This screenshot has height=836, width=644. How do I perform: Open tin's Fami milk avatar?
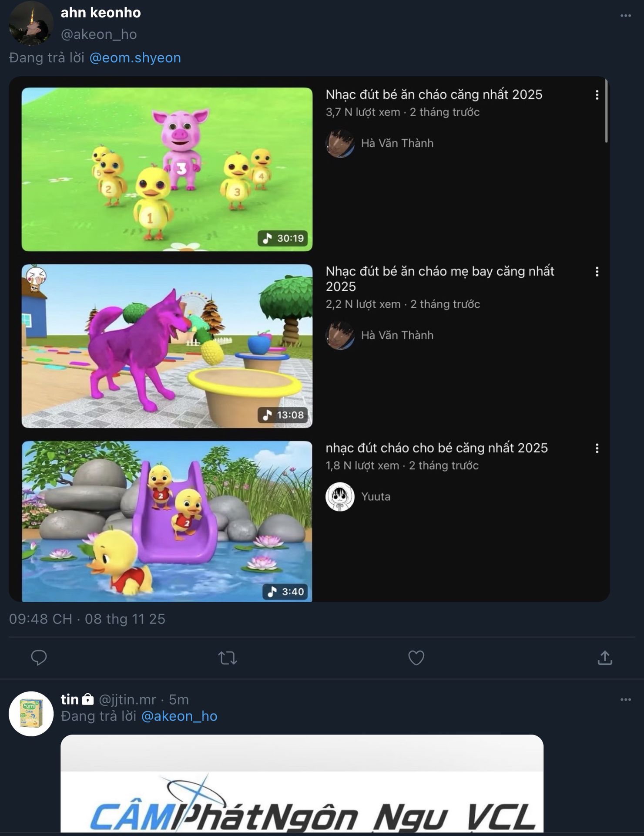(x=31, y=714)
